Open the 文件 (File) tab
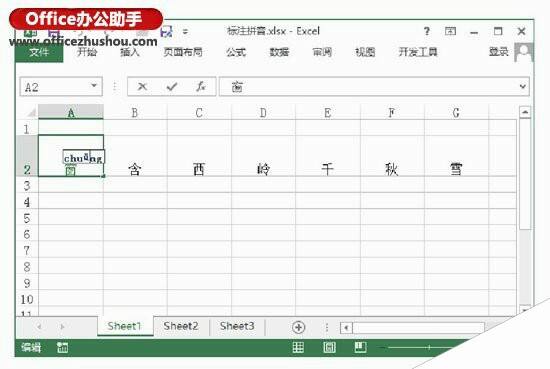The height and width of the screenshot is (369, 550). click(x=39, y=53)
